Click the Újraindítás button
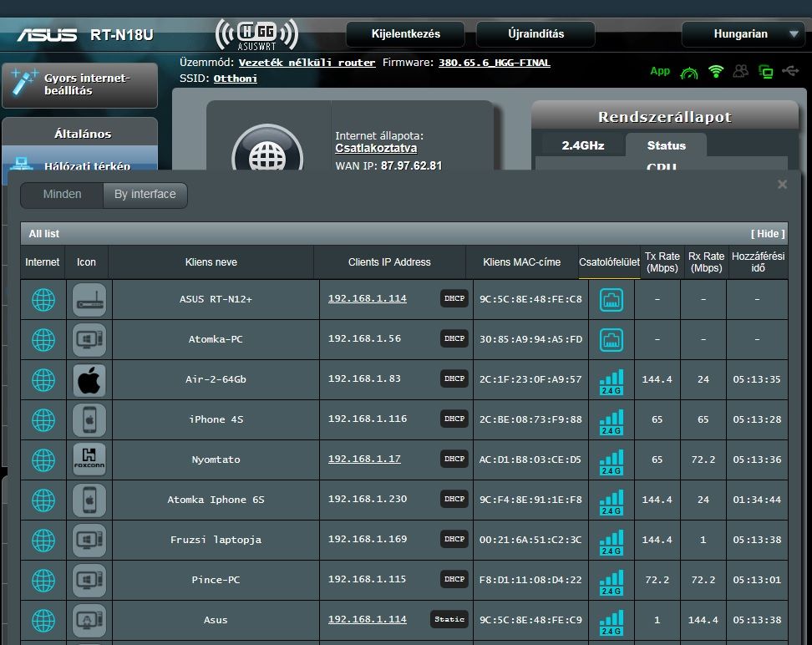The height and width of the screenshot is (645, 812). click(535, 34)
